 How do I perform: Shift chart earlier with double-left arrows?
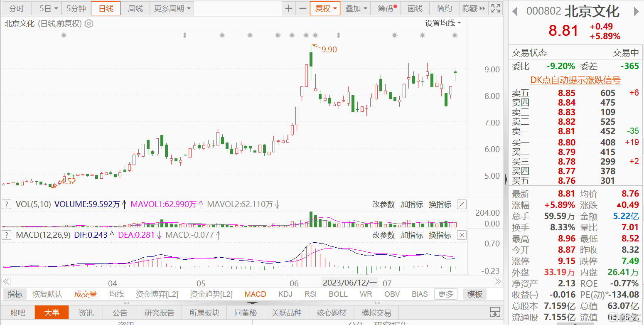6,282
